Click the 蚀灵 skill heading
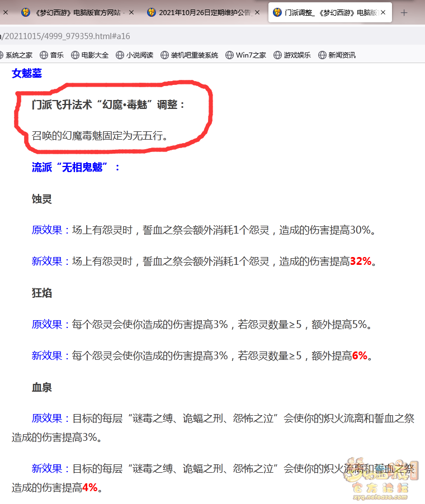Viewport: 425px width, 504px height. click(x=42, y=199)
